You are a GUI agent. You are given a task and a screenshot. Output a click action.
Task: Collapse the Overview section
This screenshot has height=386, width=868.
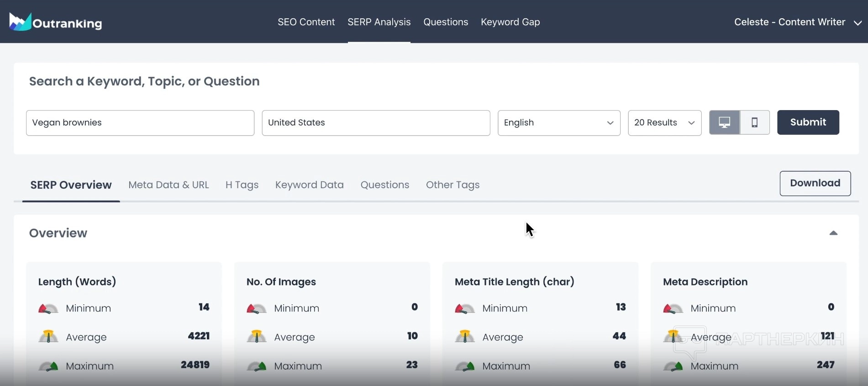click(x=833, y=233)
